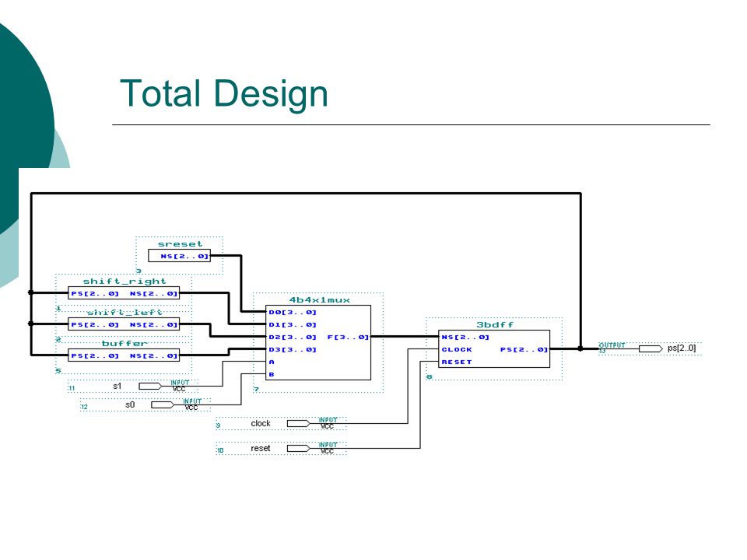Click the D3[3..0] mux port
The width and height of the screenshot is (747, 560).
(293, 349)
